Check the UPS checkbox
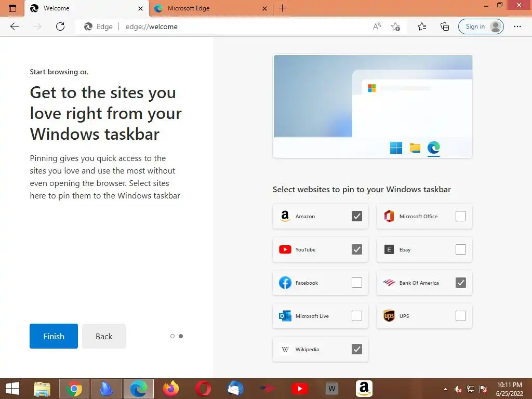532x399 pixels. click(x=461, y=316)
